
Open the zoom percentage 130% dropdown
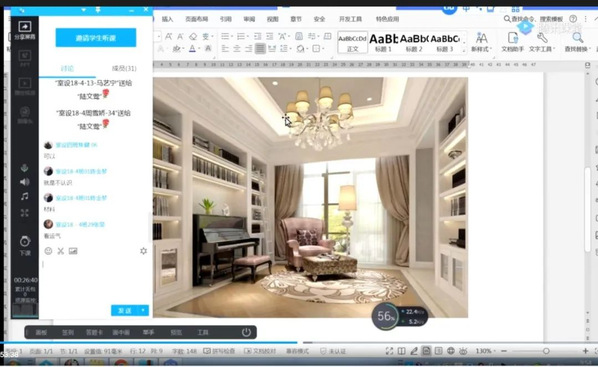(x=485, y=351)
